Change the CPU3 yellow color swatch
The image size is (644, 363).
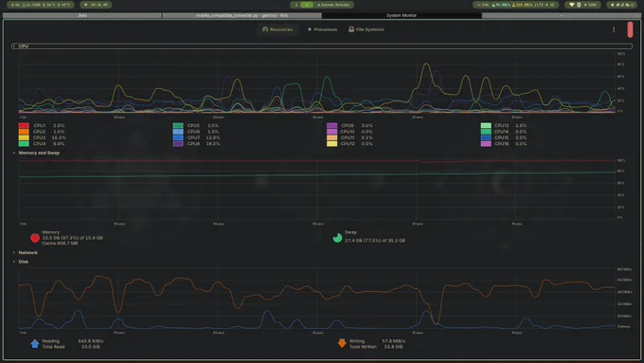pos(24,137)
